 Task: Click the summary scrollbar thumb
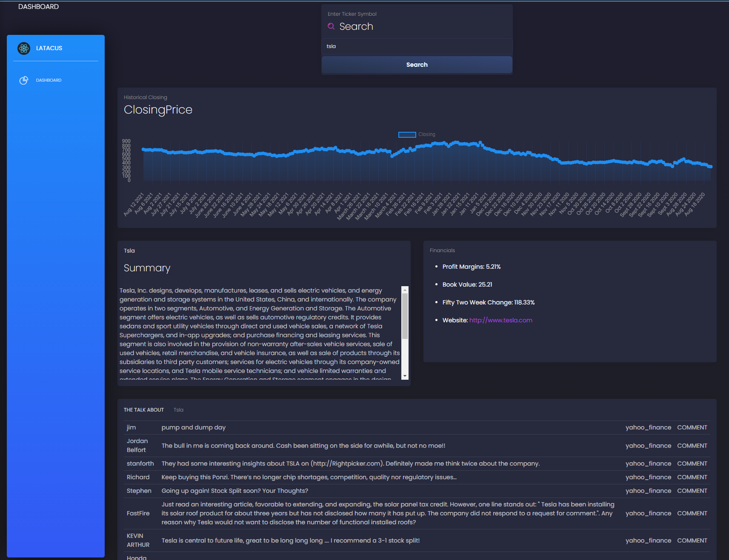[x=405, y=316]
